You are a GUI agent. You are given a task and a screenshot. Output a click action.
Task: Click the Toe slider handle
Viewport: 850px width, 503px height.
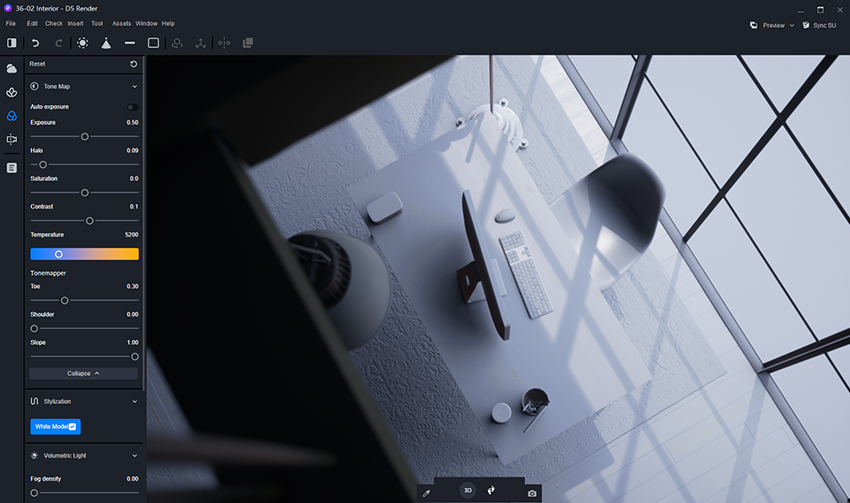[x=65, y=300]
